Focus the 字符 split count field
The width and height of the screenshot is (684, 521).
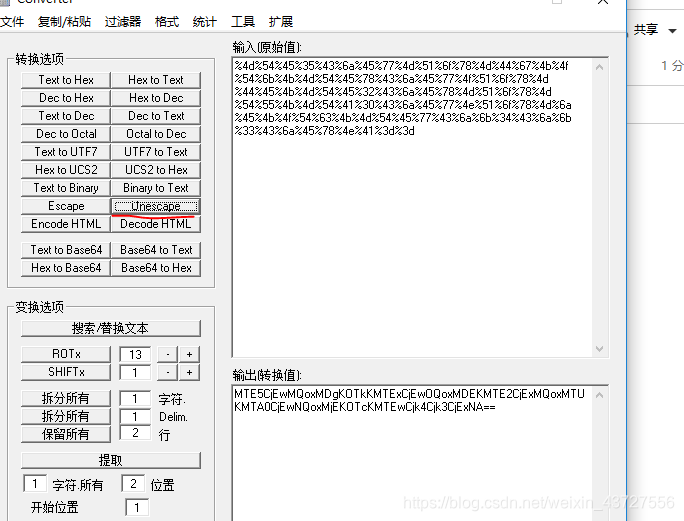135,398
